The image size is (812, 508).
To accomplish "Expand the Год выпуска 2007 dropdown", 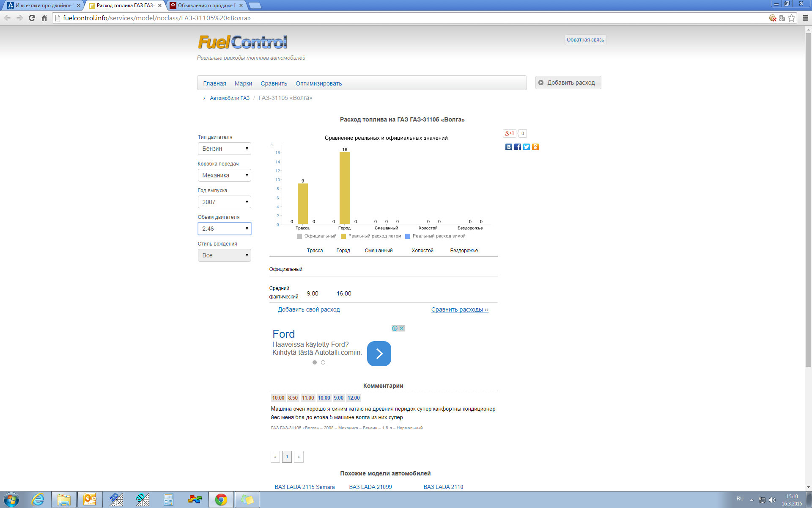I will (x=225, y=202).
